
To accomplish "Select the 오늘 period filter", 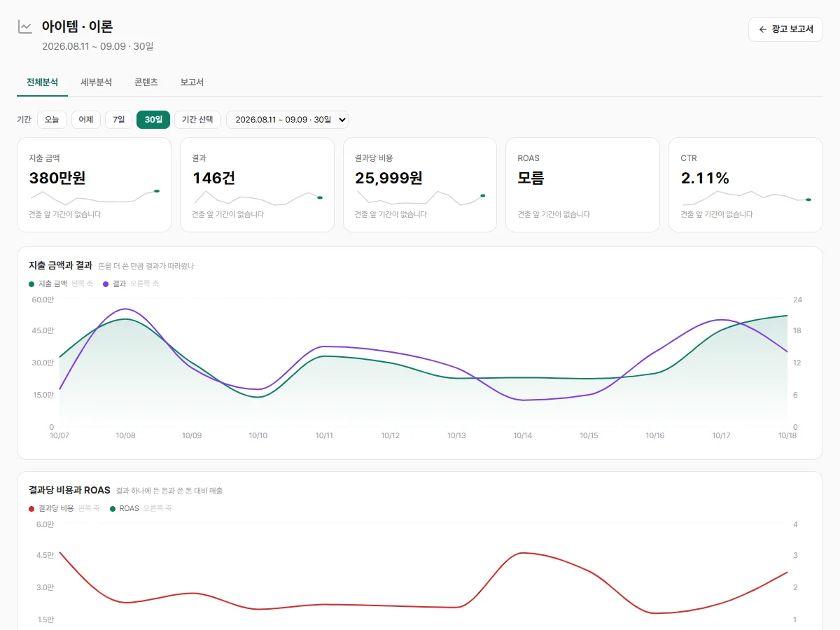I will pyautogui.click(x=52, y=120).
